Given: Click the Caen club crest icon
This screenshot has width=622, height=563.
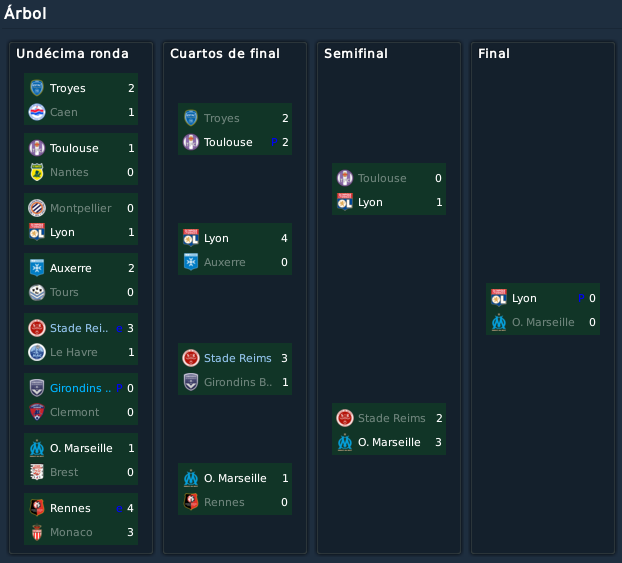Looking at the screenshot, I should pos(37,112).
